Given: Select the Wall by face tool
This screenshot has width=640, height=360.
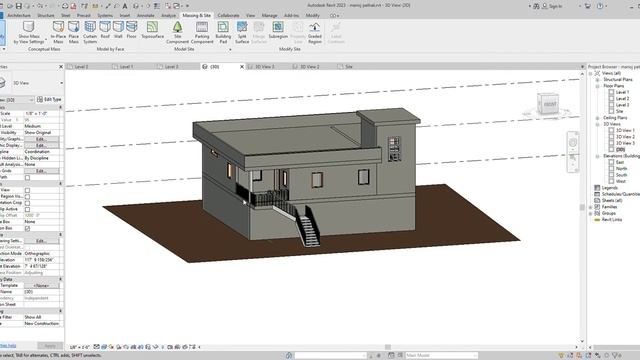Looking at the screenshot, I should [x=118, y=30].
